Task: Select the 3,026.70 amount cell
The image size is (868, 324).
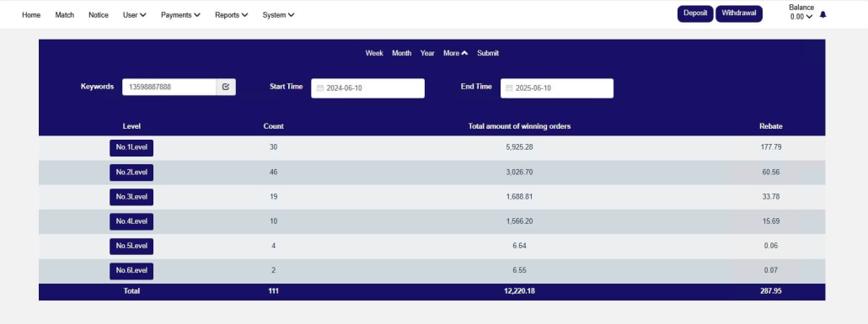Action: pyautogui.click(x=519, y=172)
